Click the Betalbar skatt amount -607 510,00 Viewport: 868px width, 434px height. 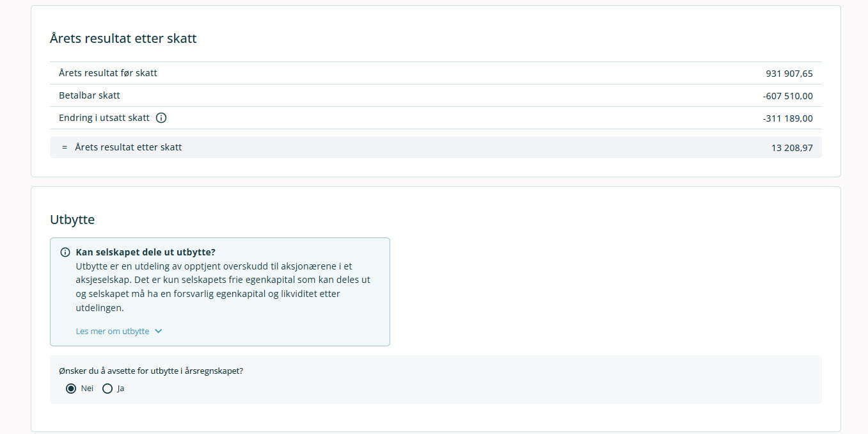point(787,96)
